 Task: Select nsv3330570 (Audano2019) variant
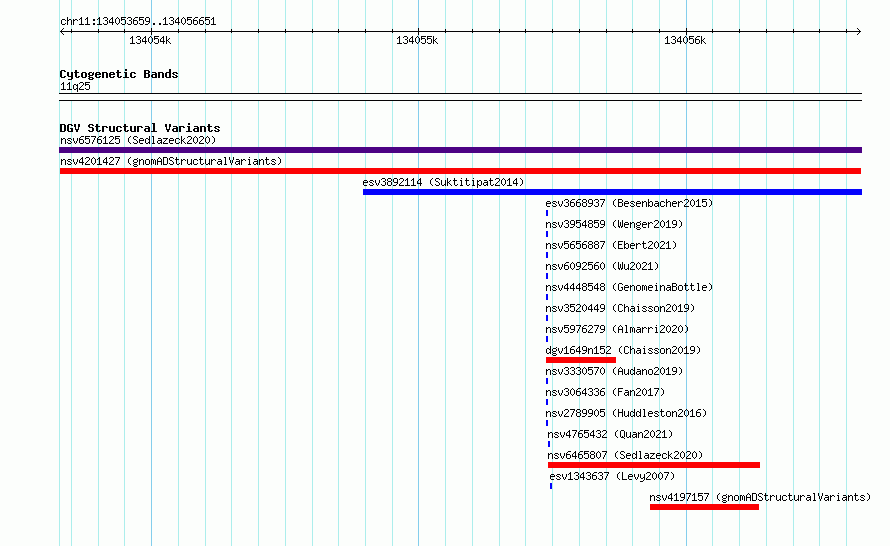click(614, 371)
